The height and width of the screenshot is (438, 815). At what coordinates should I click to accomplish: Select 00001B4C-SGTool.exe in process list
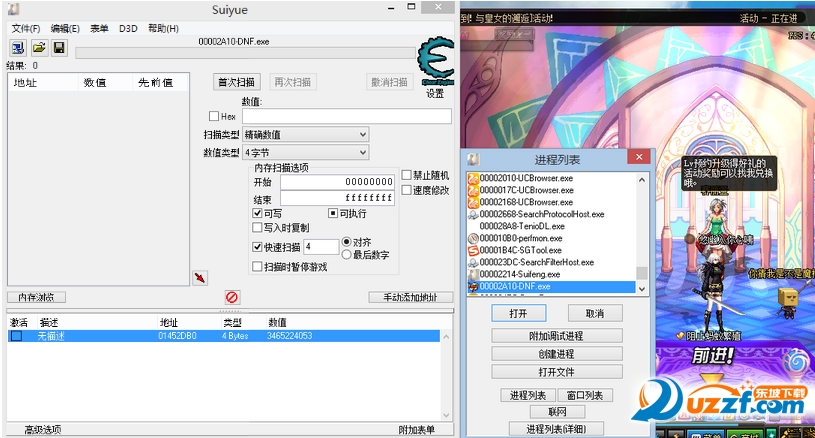(x=520, y=250)
